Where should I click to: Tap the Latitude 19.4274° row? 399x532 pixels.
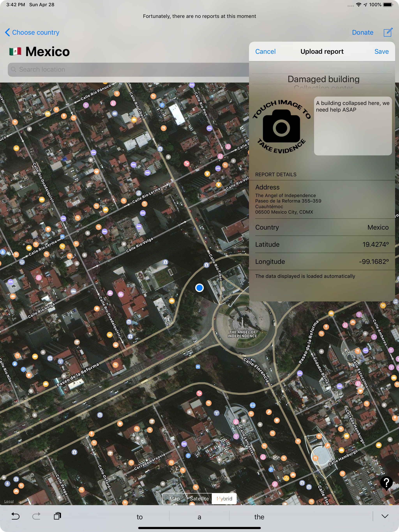pyautogui.click(x=322, y=244)
